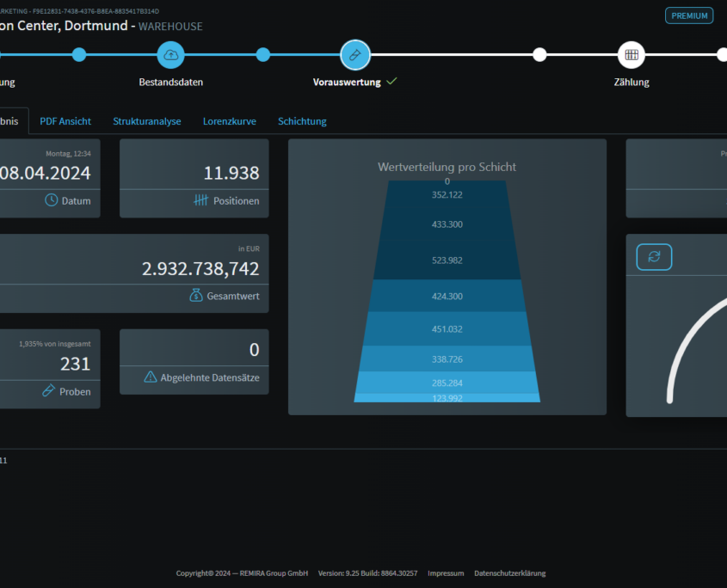Screen dimensions: 727x588
Task: Select the funnel segment showing 123.992
Action: click(447, 398)
